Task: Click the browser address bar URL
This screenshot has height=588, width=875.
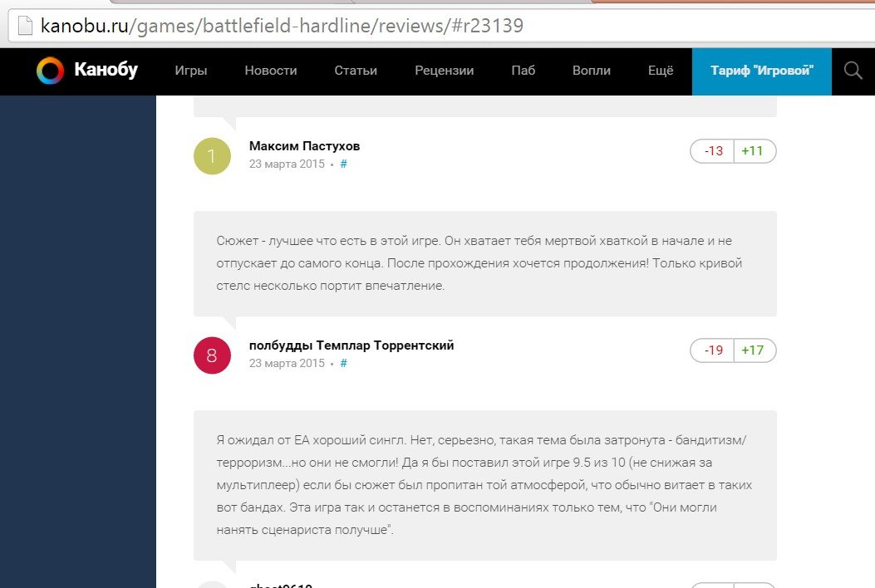Action: (282, 26)
